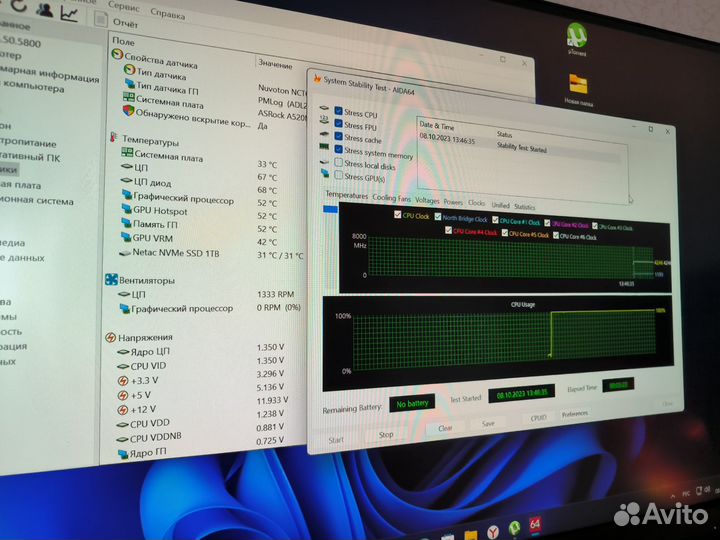
Task: Toggle the Stress cache checkbox
Action: coord(338,136)
